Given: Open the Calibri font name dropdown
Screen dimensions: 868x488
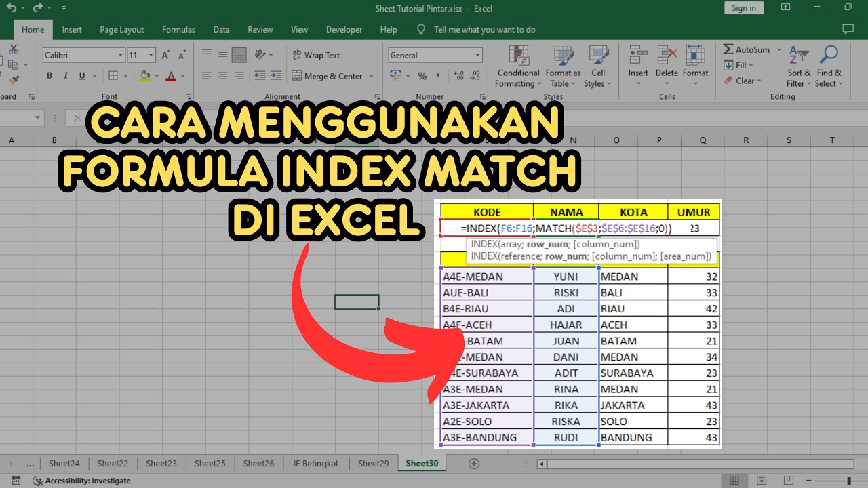Looking at the screenshot, I should (121, 56).
